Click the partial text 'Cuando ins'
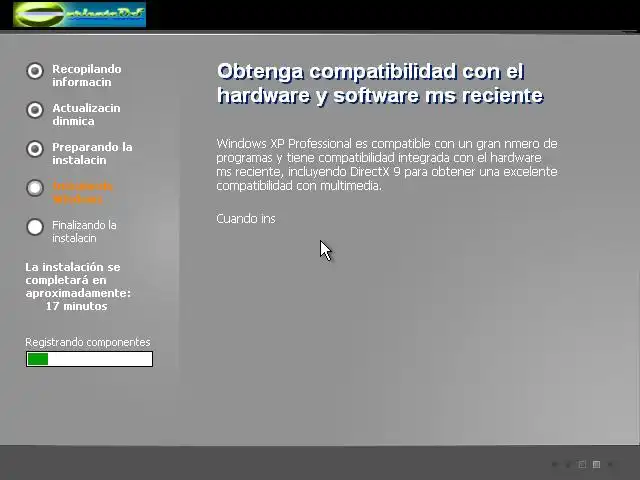This screenshot has height=480, width=640. point(246,219)
